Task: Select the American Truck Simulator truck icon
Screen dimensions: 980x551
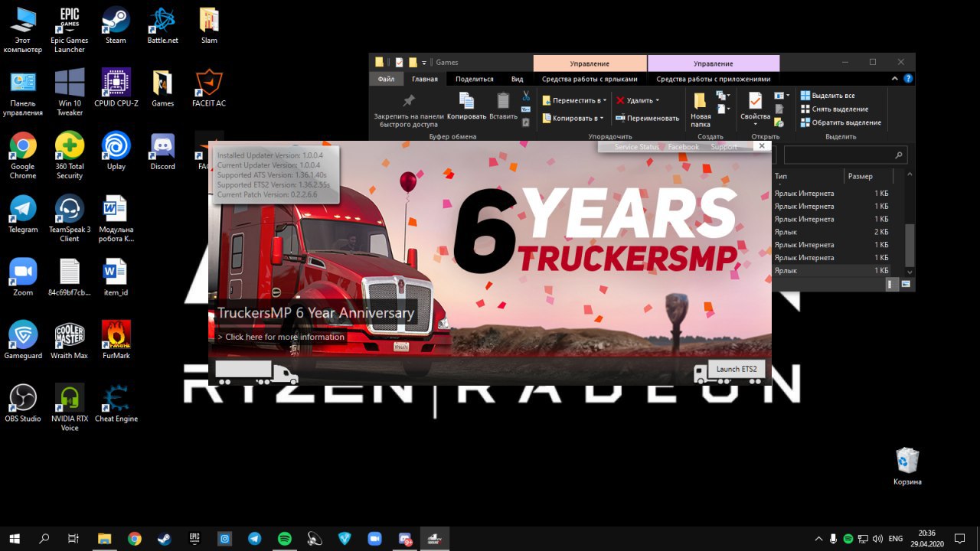Action: coord(256,373)
